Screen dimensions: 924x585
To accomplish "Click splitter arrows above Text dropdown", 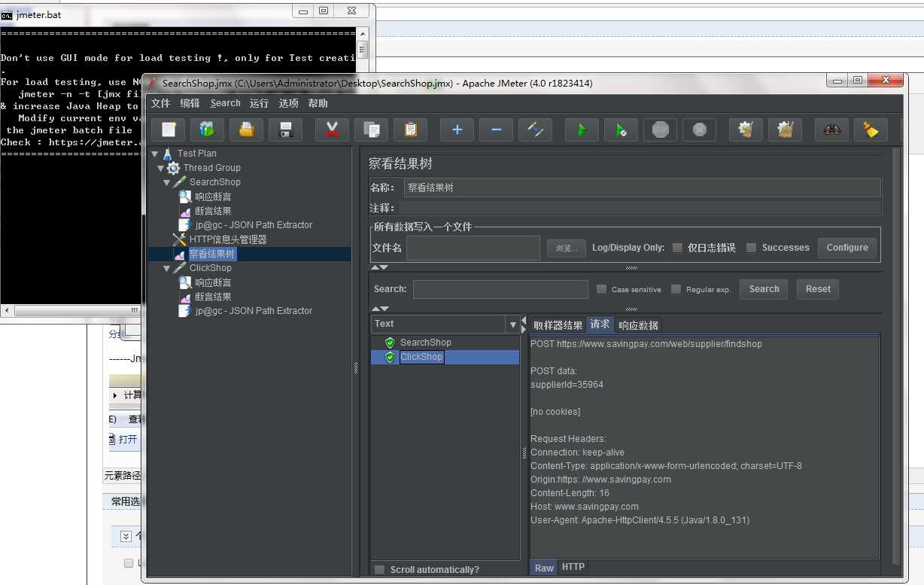I will click(380, 309).
